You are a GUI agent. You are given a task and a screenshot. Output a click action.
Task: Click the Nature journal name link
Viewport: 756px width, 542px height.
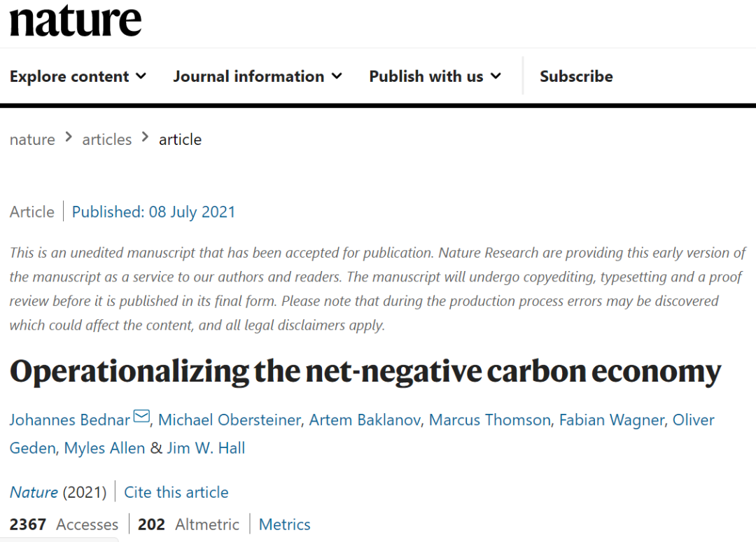pos(34,492)
